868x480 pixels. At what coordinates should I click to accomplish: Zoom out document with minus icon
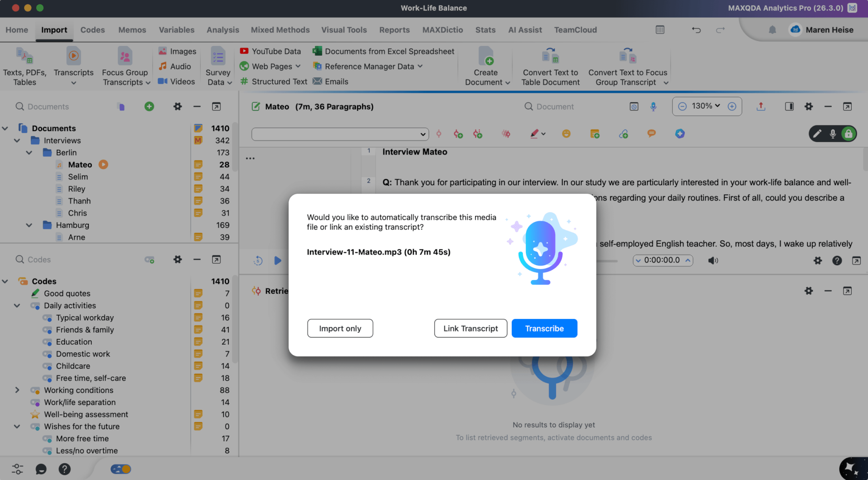pyautogui.click(x=682, y=106)
